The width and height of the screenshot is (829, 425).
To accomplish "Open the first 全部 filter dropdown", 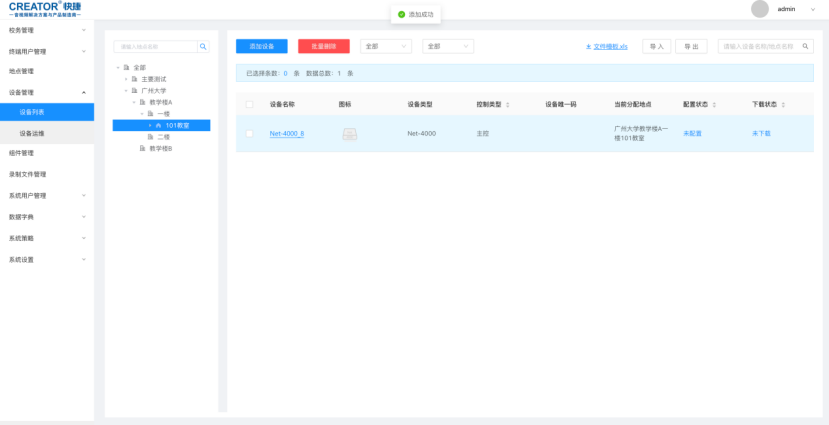I will click(x=386, y=46).
